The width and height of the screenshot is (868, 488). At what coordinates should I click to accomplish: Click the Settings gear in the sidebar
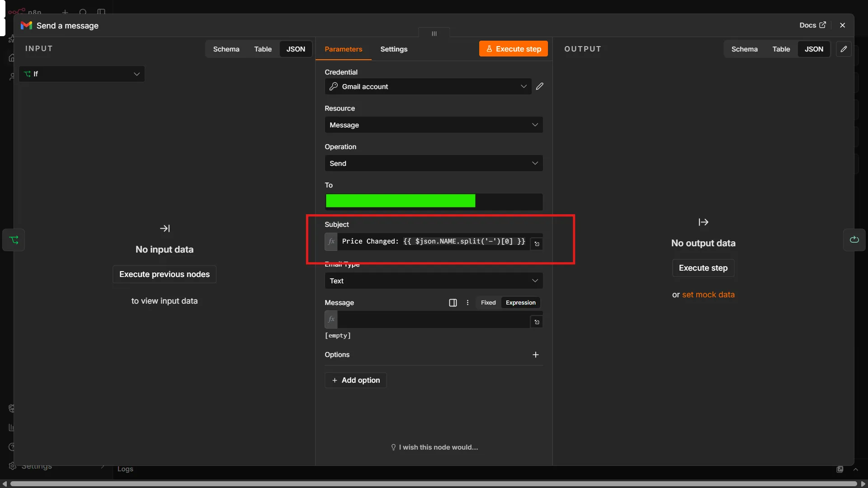[13, 466]
